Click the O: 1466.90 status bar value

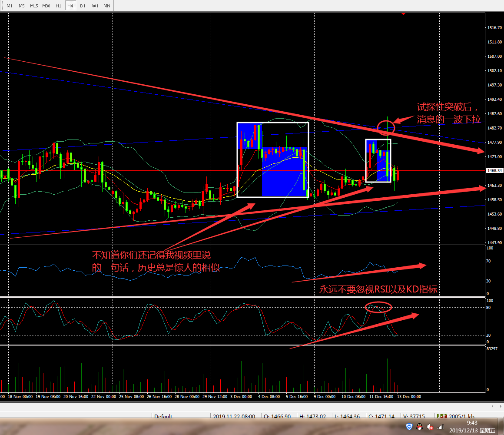pos(277,416)
